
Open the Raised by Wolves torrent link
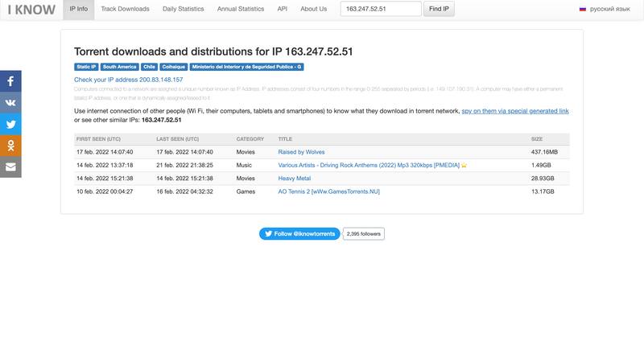(303, 151)
